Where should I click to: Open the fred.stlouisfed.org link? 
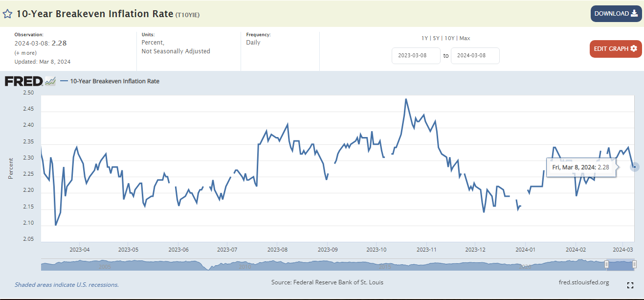pyautogui.click(x=583, y=282)
